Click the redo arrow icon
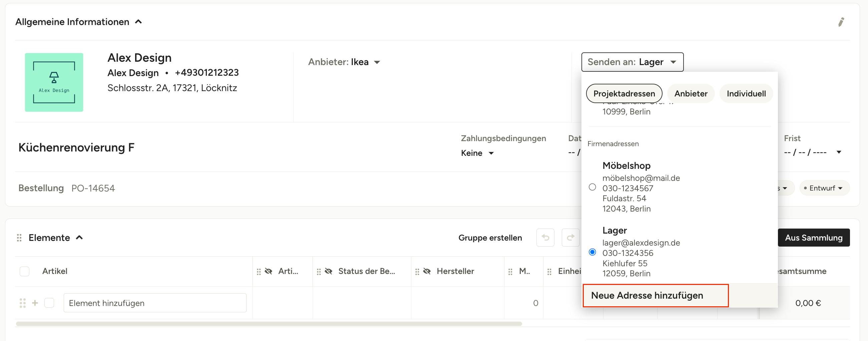Image resolution: width=868 pixels, height=341 pixels. pyautogui.click(x=570, y=238)
